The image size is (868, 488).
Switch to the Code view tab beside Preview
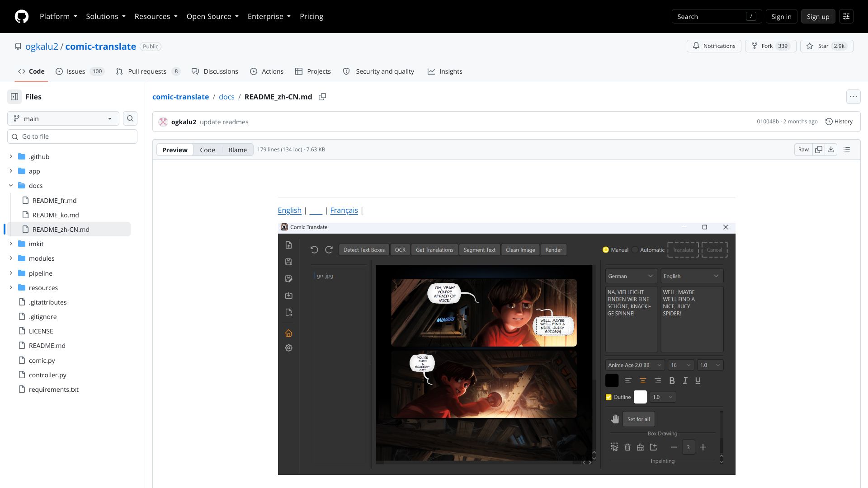click(x=208, y=150)
